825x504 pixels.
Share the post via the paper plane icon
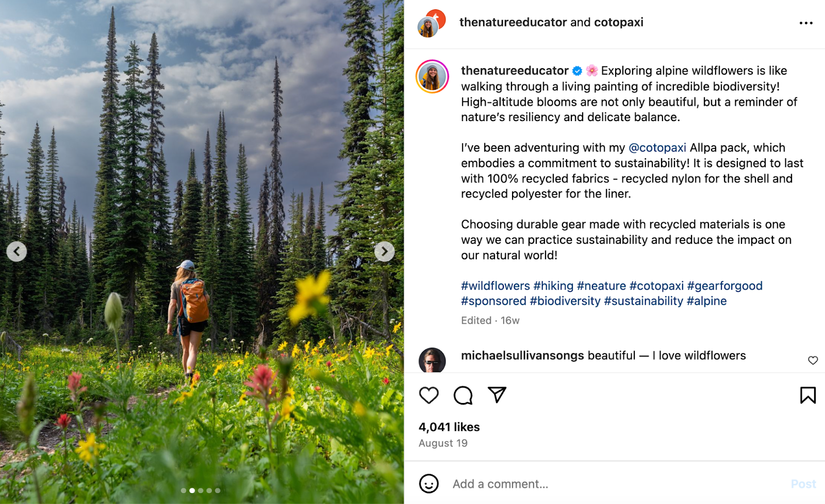tap(497, 395)
